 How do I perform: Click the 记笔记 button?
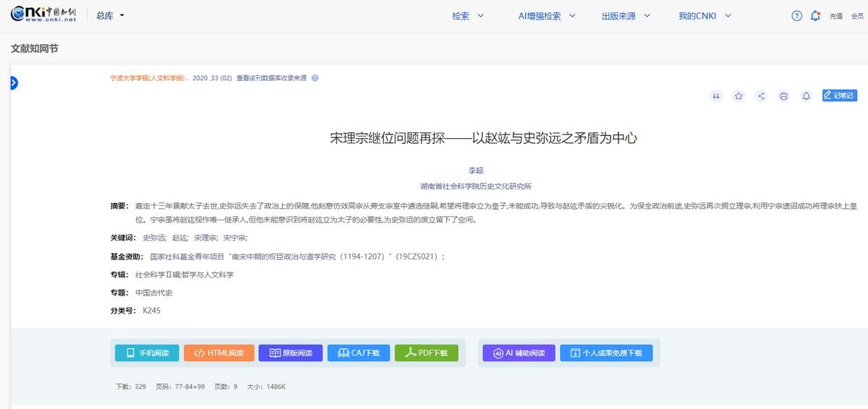click(839, 95)
